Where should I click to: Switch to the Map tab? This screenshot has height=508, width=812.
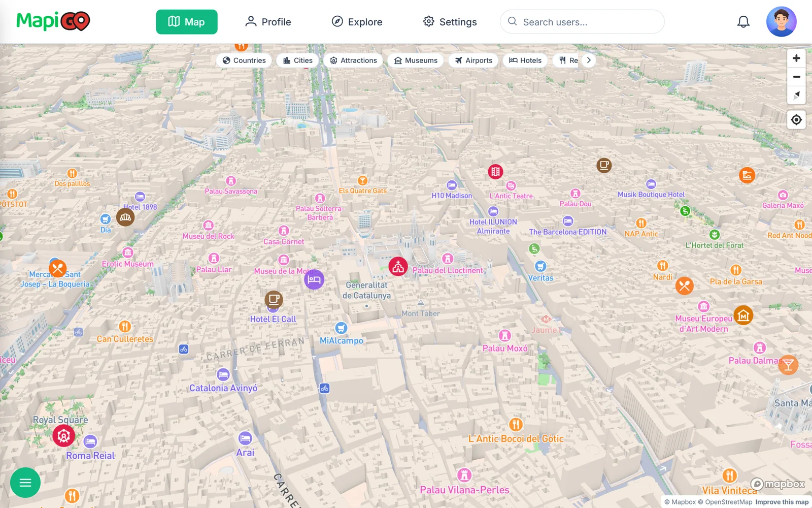tap(187, 22)
